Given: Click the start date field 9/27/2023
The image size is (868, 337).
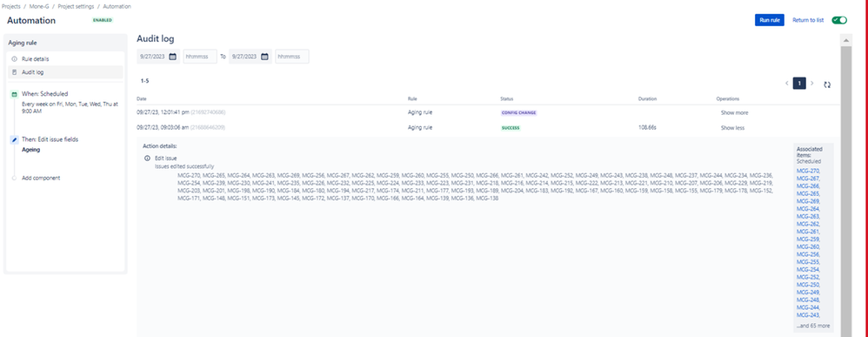Looking at the screenshot, I should pyautogui.click(x=158, y=57).
